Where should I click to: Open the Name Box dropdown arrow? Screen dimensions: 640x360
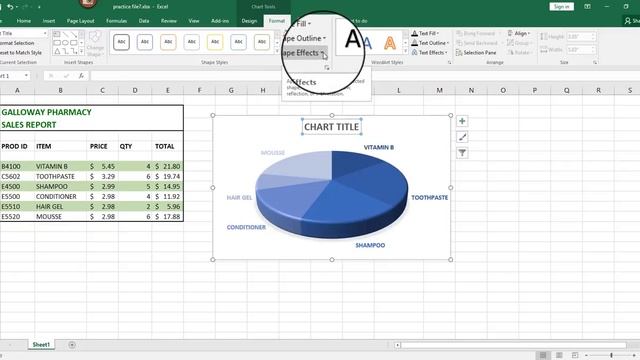tap(26, 76)
